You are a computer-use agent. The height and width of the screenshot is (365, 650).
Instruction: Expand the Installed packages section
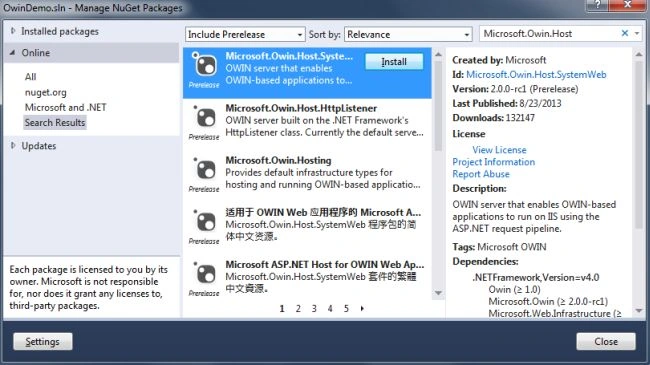pos(13,31)
